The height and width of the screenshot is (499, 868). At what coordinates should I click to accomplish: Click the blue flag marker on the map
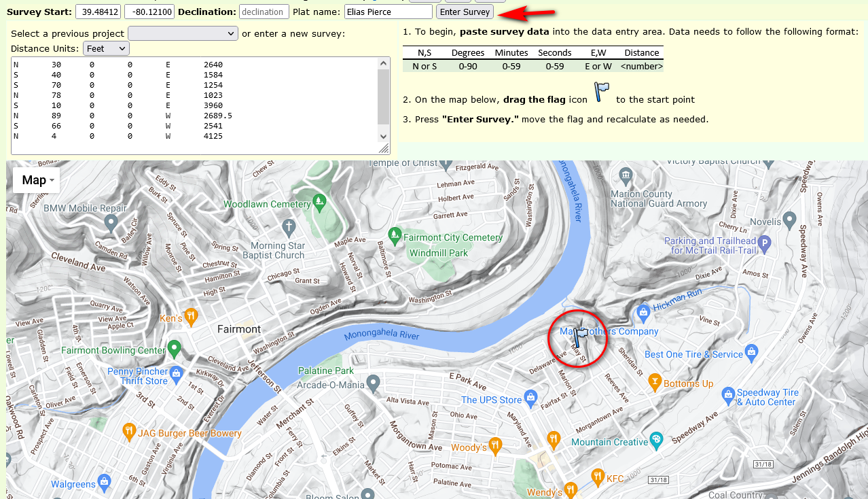tap(581, 337)
